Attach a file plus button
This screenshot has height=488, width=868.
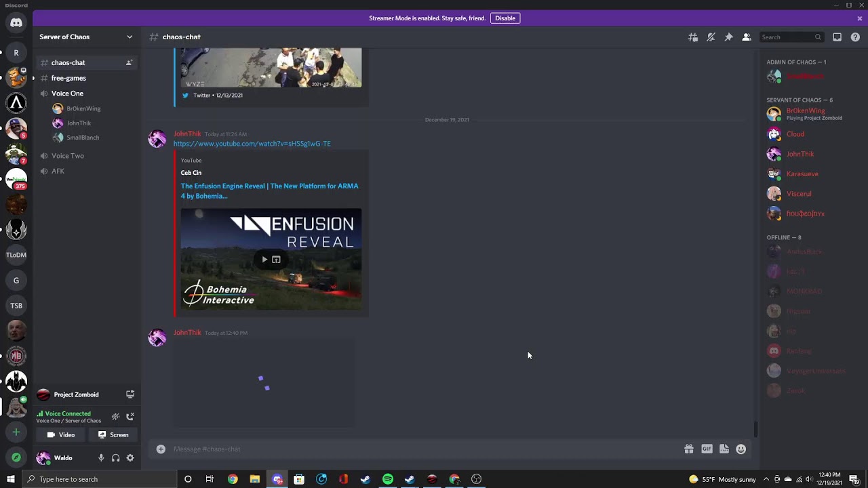(161, 449)
